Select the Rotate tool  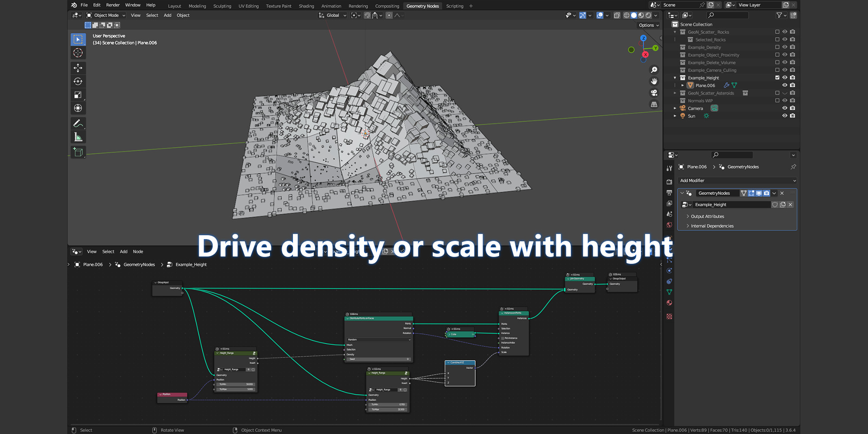tap(78, 81)
